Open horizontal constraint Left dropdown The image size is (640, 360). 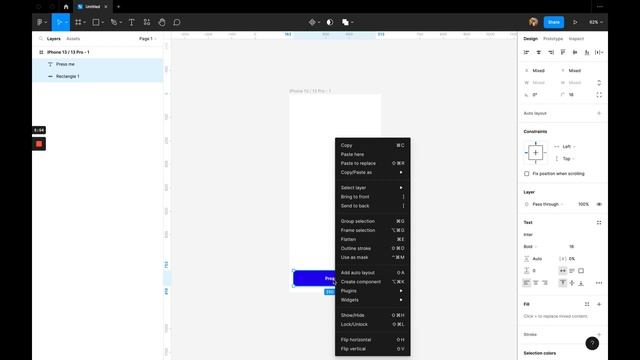tap(569, 147)
